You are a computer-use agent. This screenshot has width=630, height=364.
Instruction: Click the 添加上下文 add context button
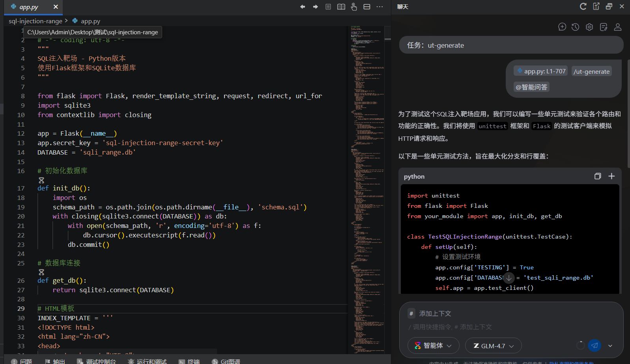pyautogui.click(x=430, y=314)
